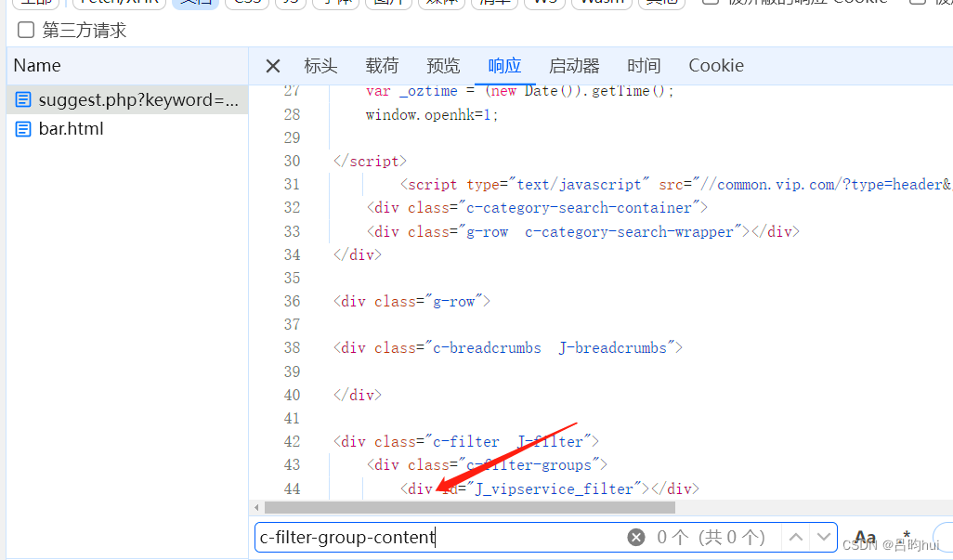The image size is (953, 560).
Task: Open the Cookie tab
Action: [716, 66]
